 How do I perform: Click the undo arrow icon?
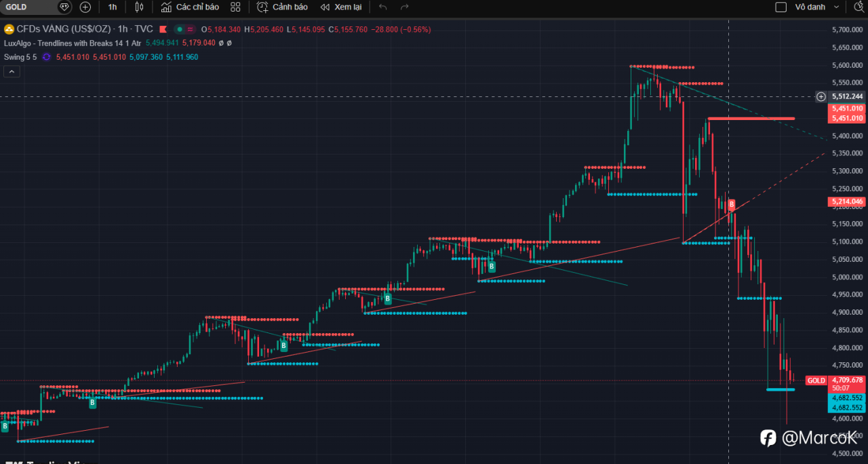coord(383,7)
